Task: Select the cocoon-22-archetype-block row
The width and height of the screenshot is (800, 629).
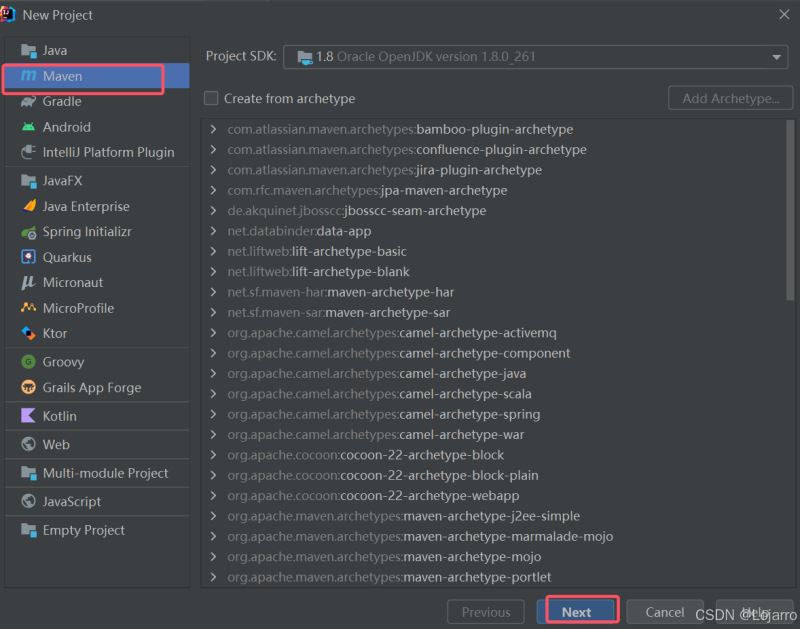Action: [x=494, y=455]
